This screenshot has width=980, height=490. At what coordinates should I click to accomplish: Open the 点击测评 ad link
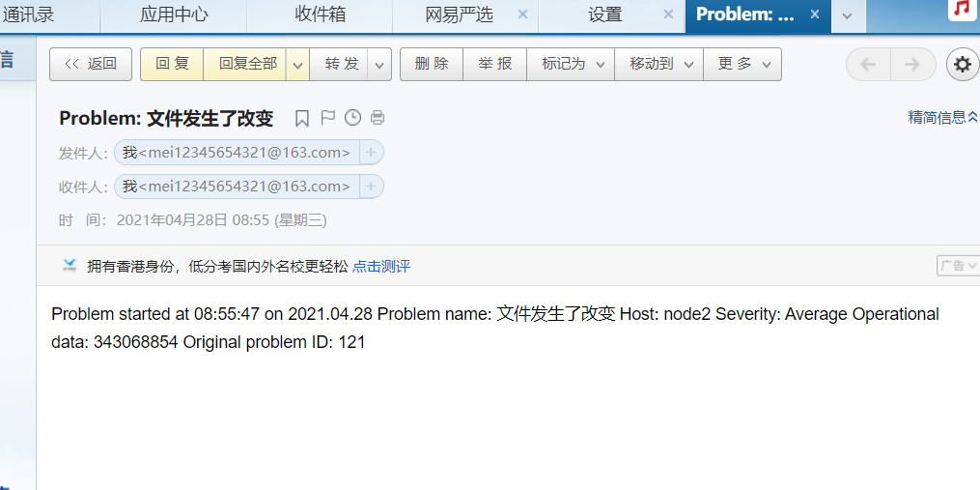click(x=381, y=267)
